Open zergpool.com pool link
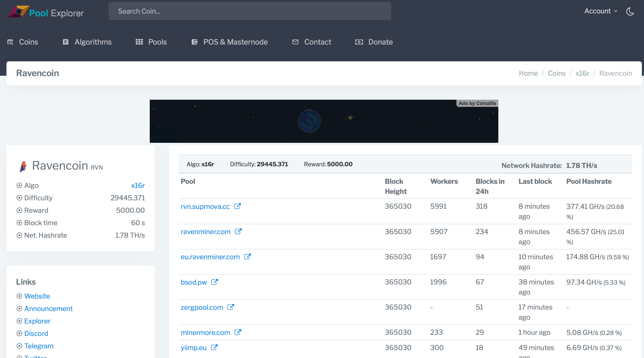The width and height of the screenshot is (644, 358). click(x=202, y=307)
